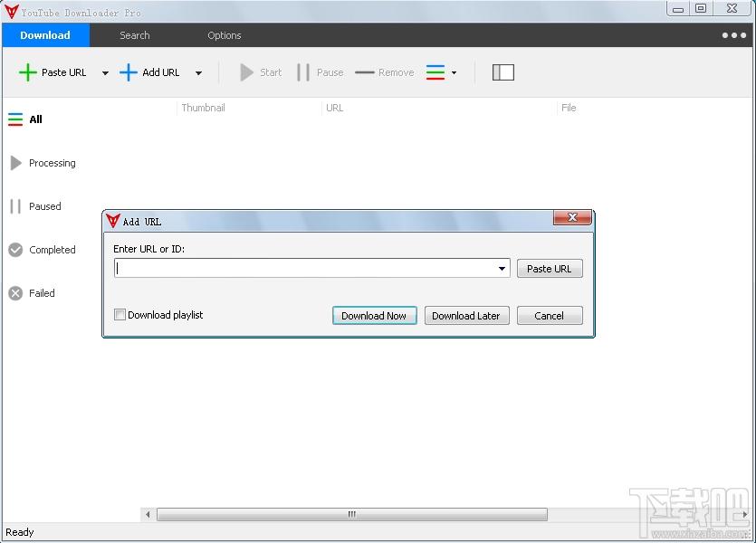Click Paste URL button in dialog
Image resolution: width=756 pixels, height=543 pixels.
(550, 269)
